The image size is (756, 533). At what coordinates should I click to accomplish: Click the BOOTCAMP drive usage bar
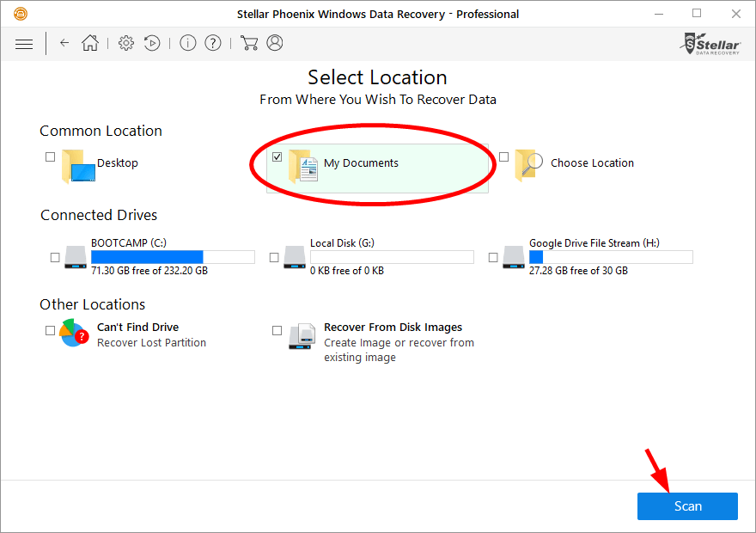(x=173, y=256)
